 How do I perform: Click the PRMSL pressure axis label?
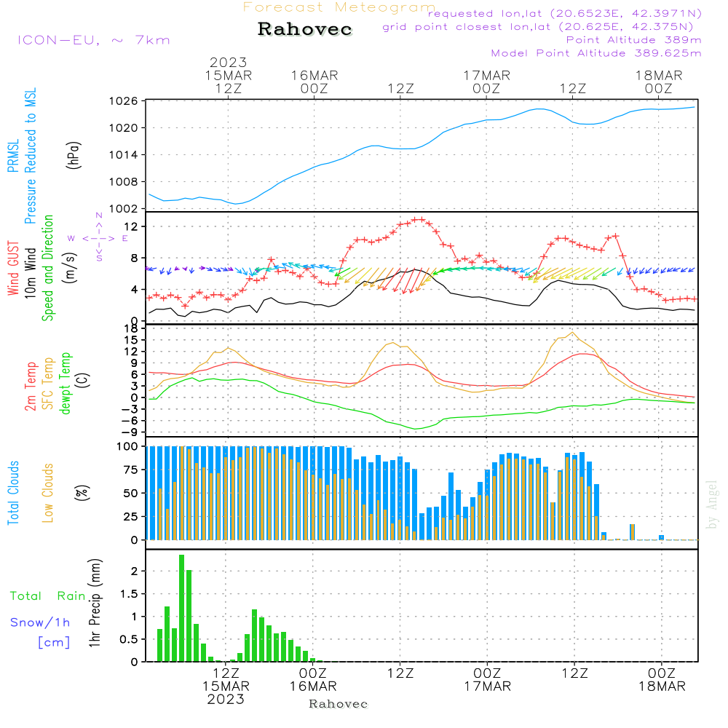(x=13, y=155)
